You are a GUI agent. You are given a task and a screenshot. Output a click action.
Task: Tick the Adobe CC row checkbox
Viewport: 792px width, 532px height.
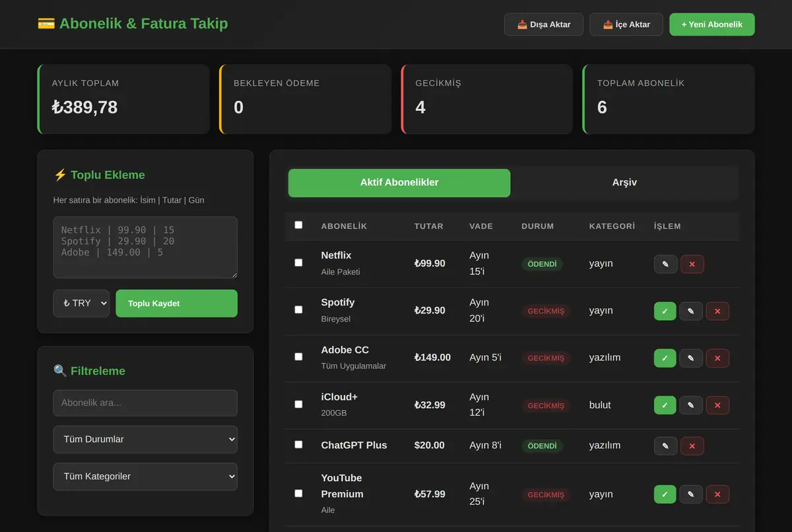[x=298, y=356]
